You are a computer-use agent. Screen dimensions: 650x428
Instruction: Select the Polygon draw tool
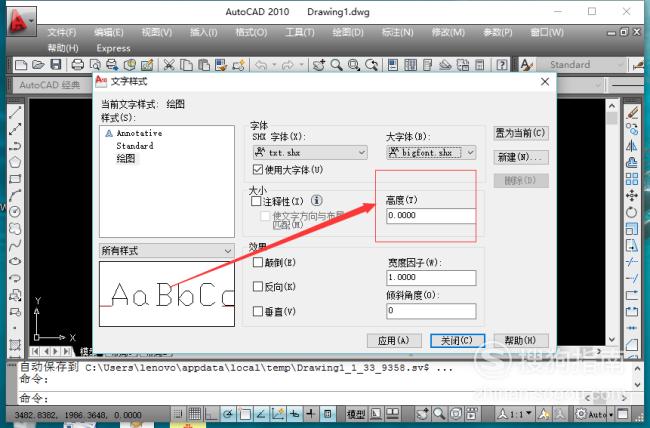(x=15, y=162)
